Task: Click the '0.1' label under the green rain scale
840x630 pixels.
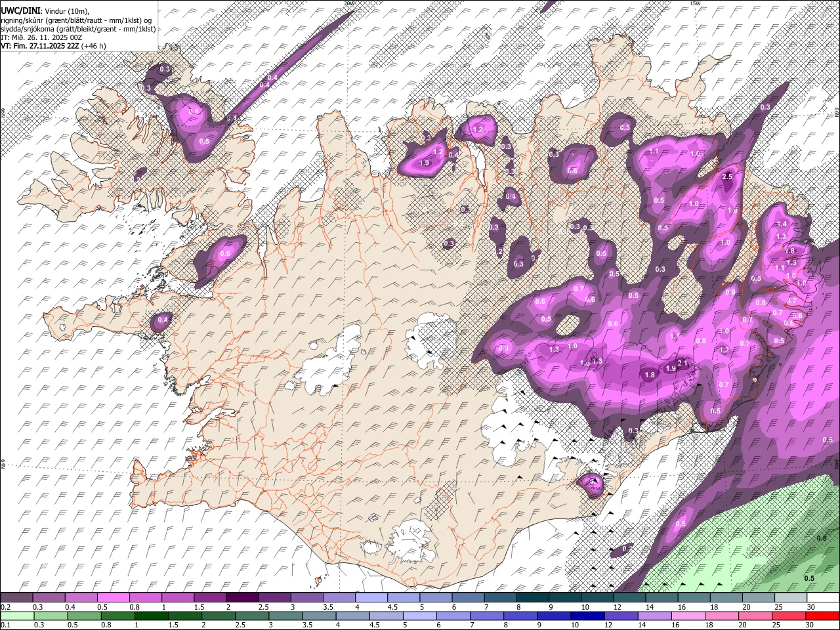Action: 5,625
